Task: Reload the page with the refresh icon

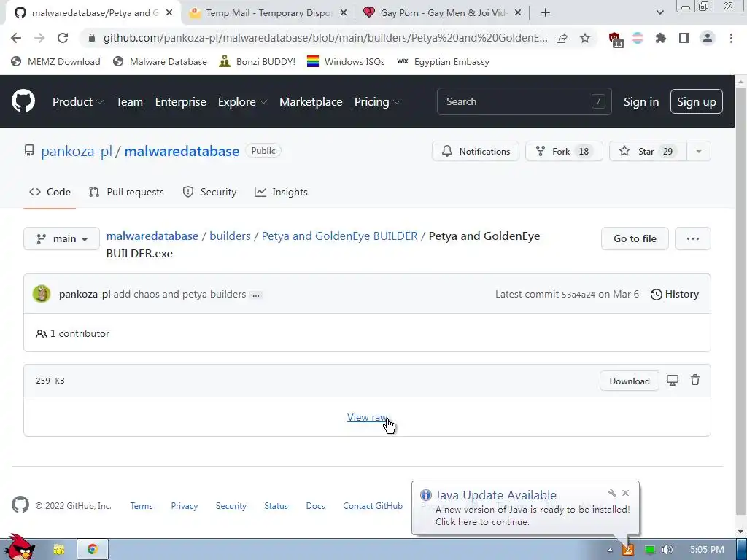Action: point(63,38)
